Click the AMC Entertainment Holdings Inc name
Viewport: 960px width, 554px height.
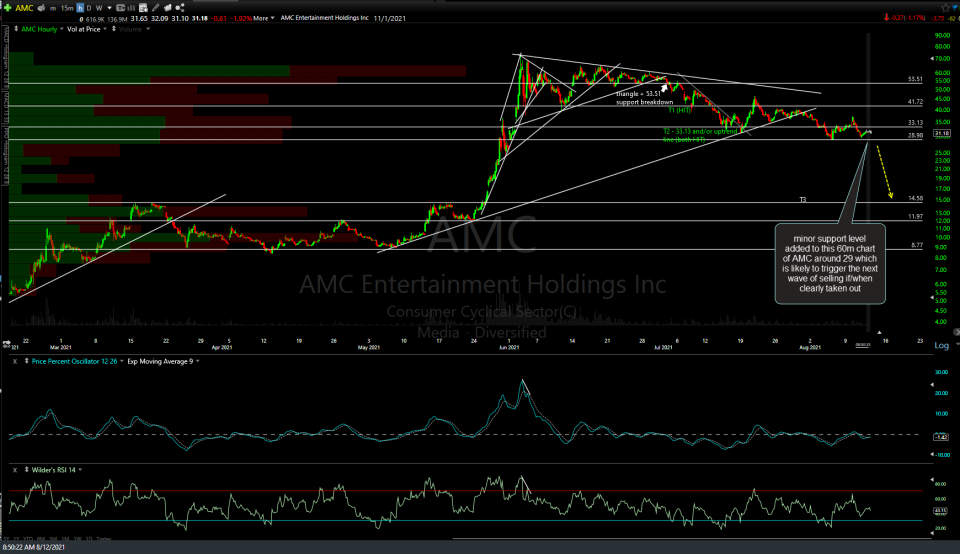tap(324, 18)
